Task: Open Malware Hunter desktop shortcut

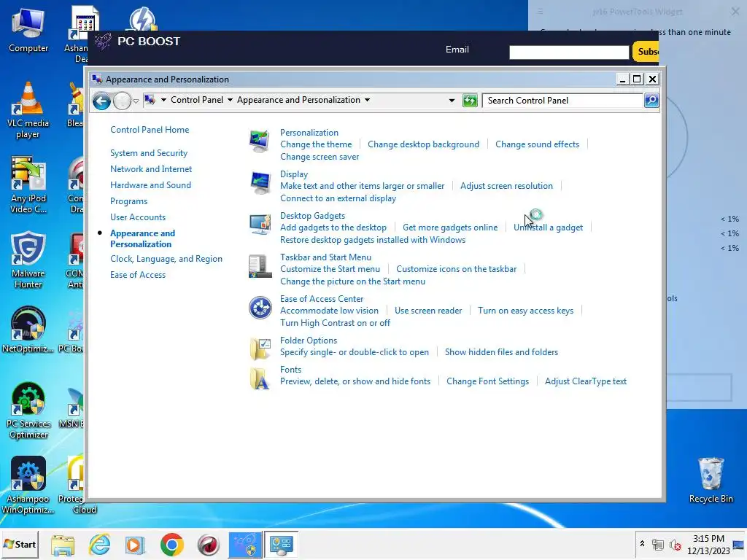Action: point(28,260)
